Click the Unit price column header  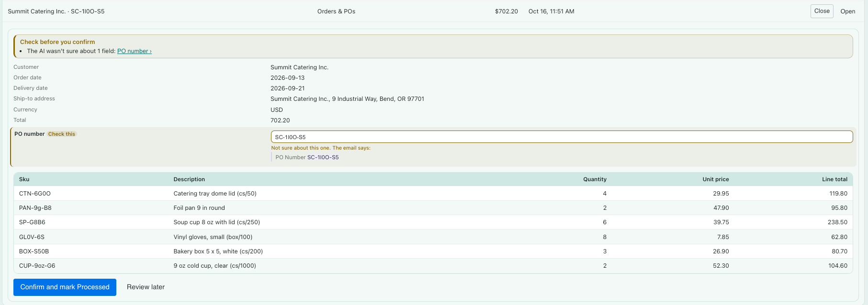[715, 179]
